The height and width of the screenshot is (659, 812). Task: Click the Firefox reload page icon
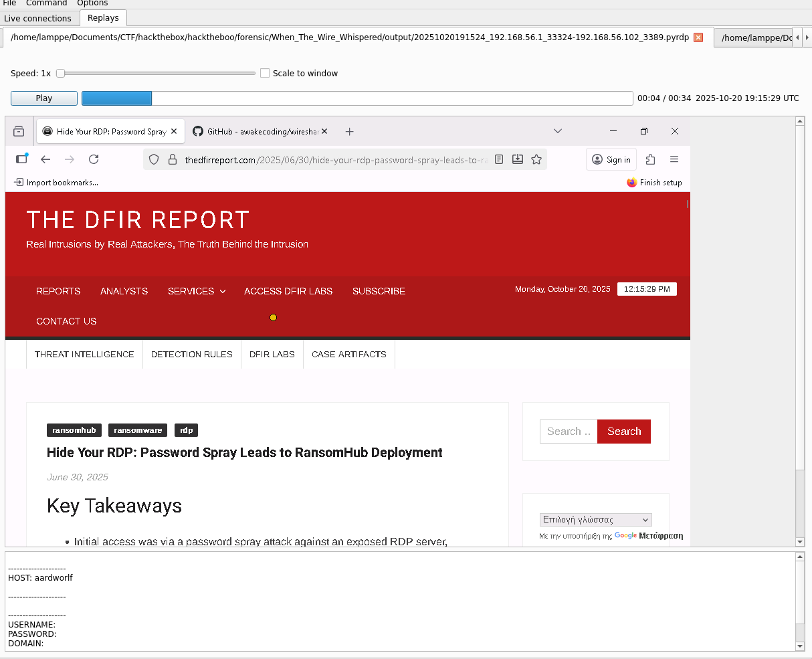[94, 159]
